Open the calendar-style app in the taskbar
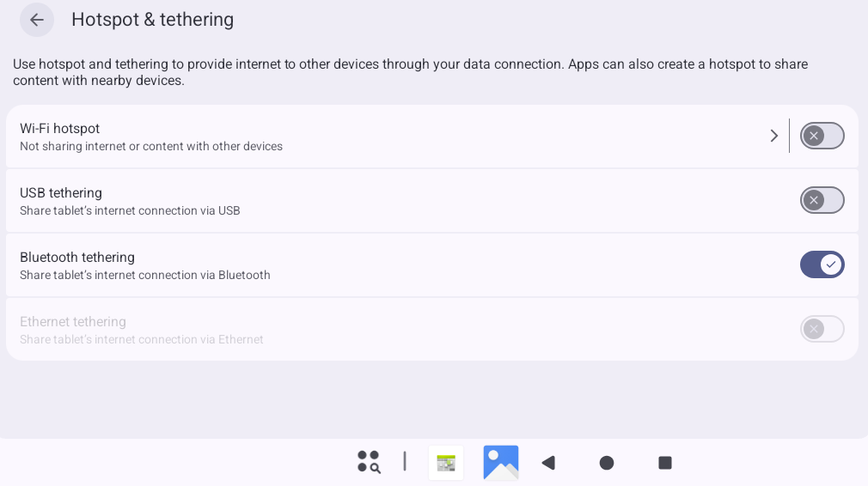The image size is (868, 486). 446,463
